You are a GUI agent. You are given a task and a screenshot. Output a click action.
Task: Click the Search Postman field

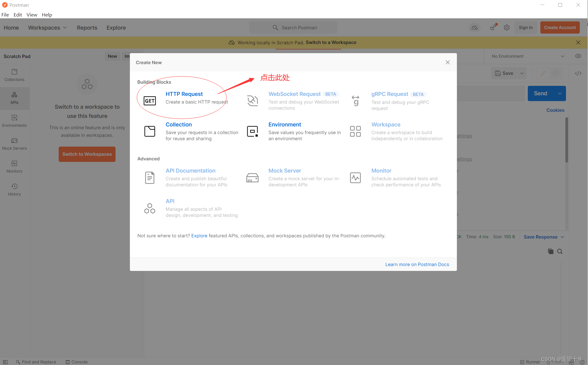(293, 27)
